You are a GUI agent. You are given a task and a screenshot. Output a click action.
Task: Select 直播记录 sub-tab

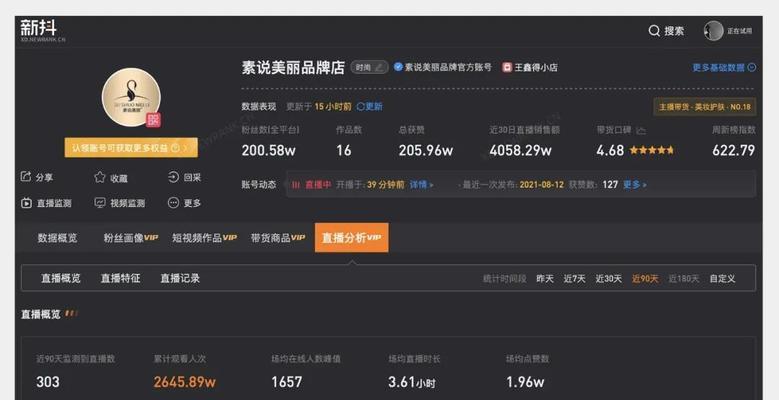(x=180, y=278)
